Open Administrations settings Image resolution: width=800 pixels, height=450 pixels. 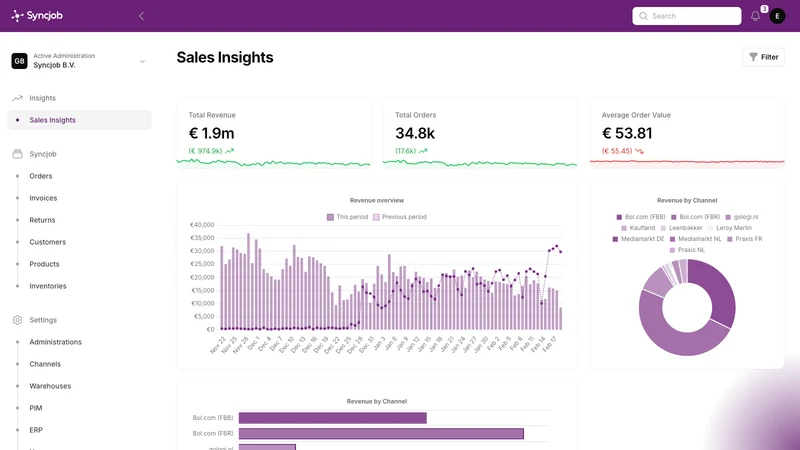[x=56, y=342]
